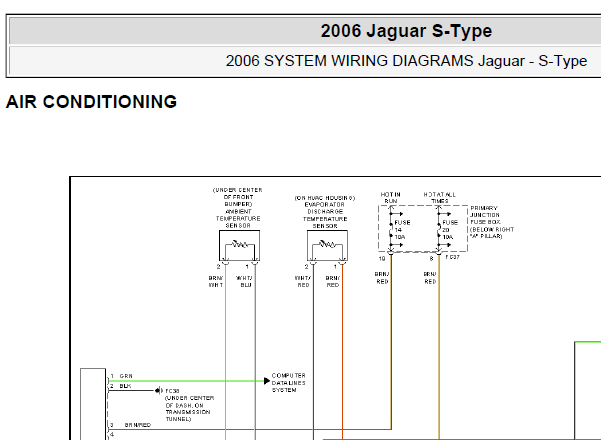Click the "HOT IN RUN" label

coord(391,198)
